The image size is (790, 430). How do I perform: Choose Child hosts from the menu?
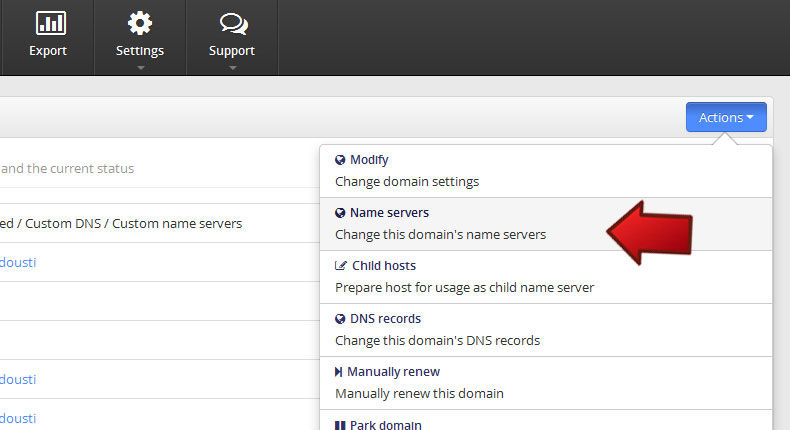pos(383,266)
